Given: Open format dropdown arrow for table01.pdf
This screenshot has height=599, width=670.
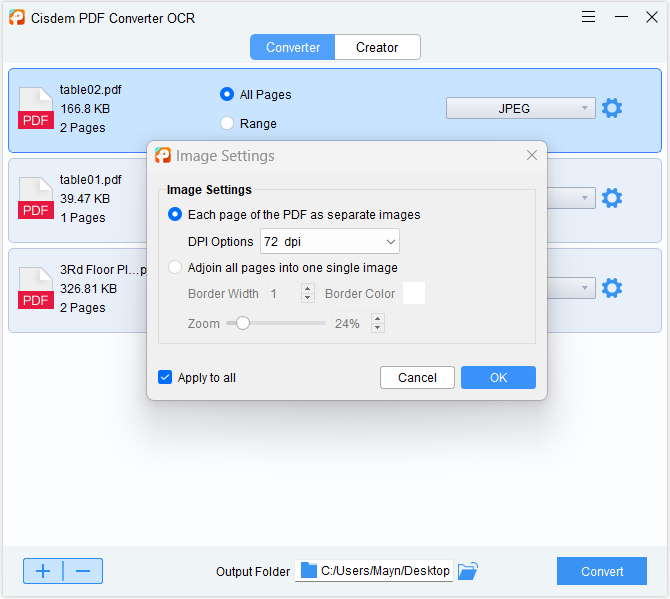Looking at the screenshot, I should 584,198.
